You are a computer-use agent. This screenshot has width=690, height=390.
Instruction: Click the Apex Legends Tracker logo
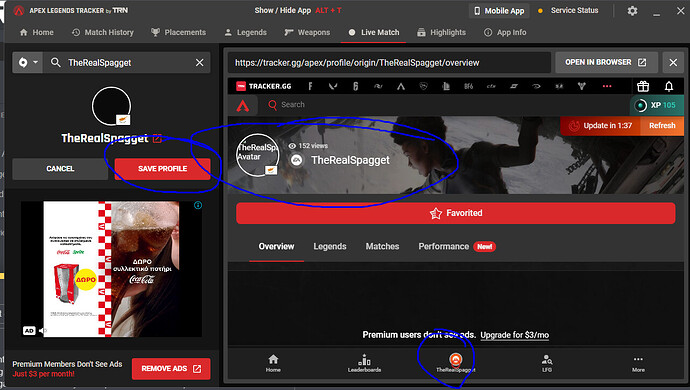click(x=18, y=11)
